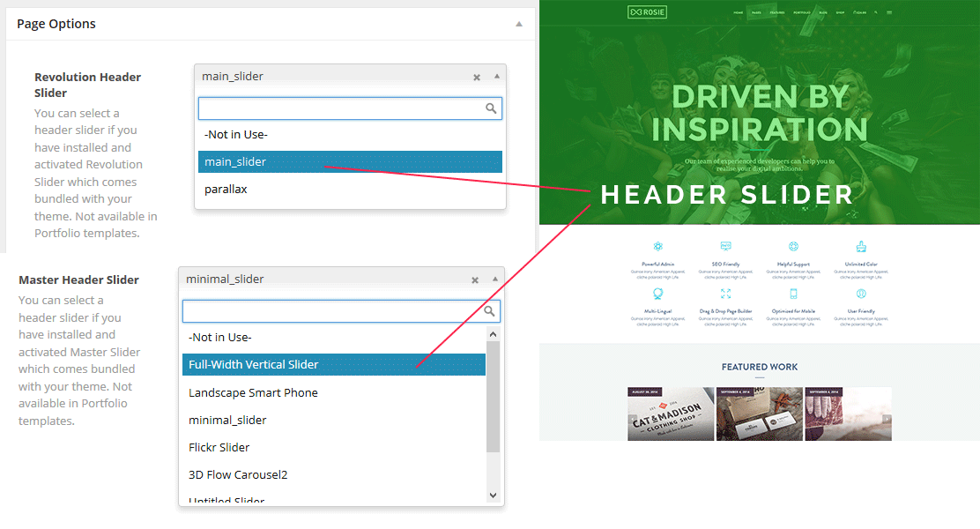Collapse the Page Options panel
The width and height of the screenshot is (980, 529).
pos(519,24)
